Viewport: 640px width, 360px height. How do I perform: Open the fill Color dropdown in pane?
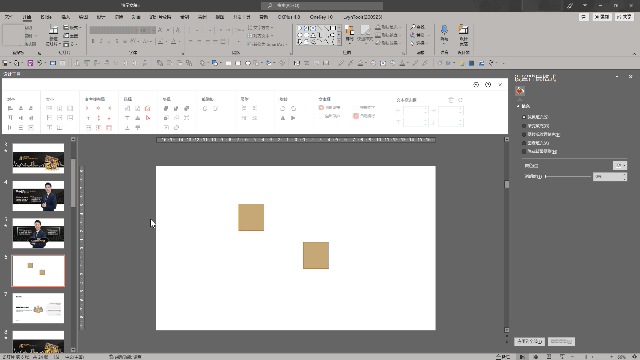[x=620, y=165]
